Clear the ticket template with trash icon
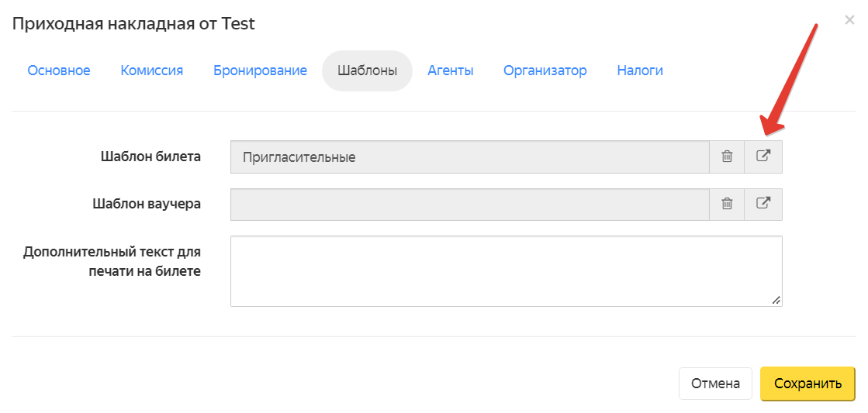 click(727, 157)
